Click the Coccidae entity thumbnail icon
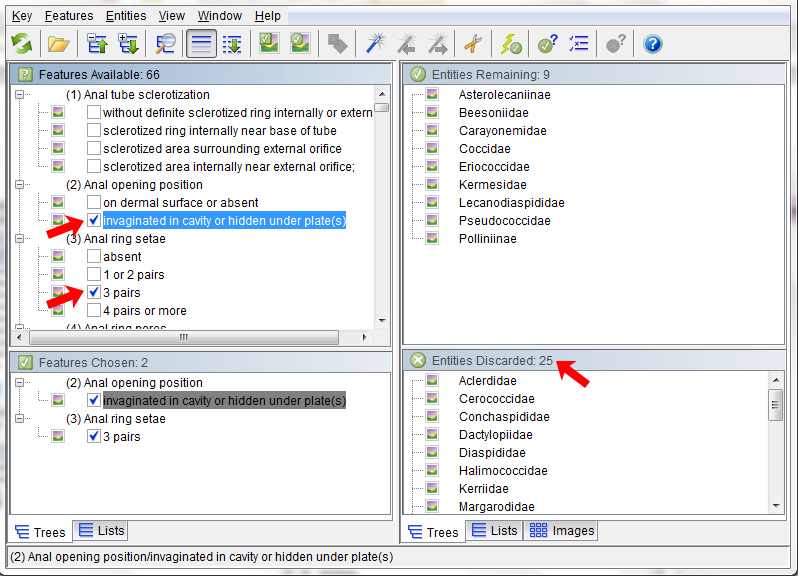 point(432,149)
